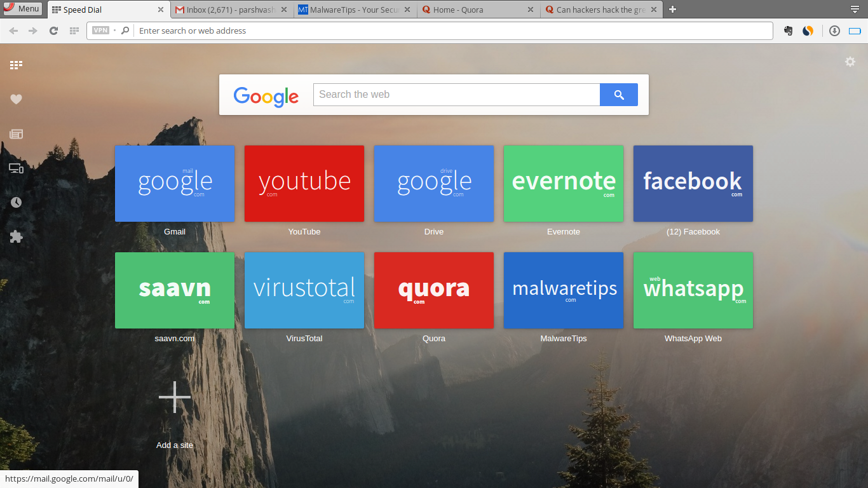Open the downloads arrow icon
868x488 pixels.
click(835, 30)
